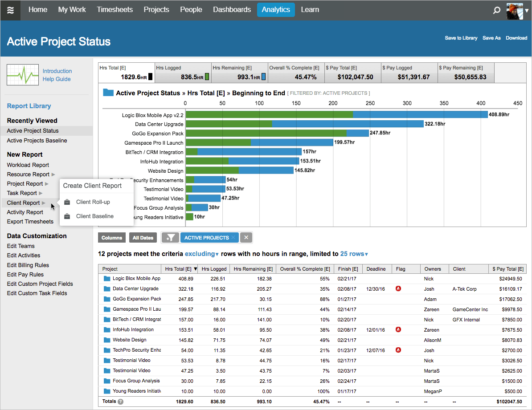Click the Save to Library link
Screen dimensions: 532x410
click(x=461, y=38)
